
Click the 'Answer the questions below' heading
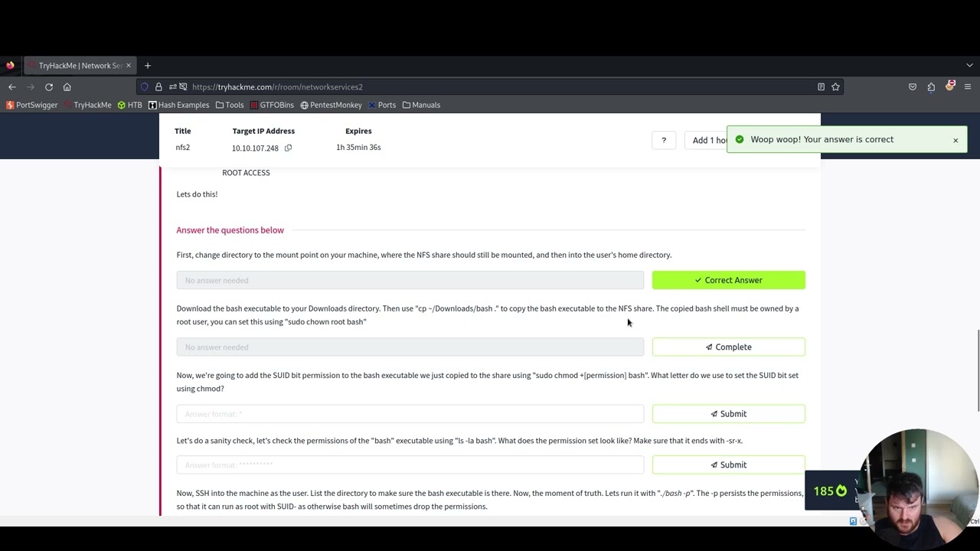tap(230, 230)
